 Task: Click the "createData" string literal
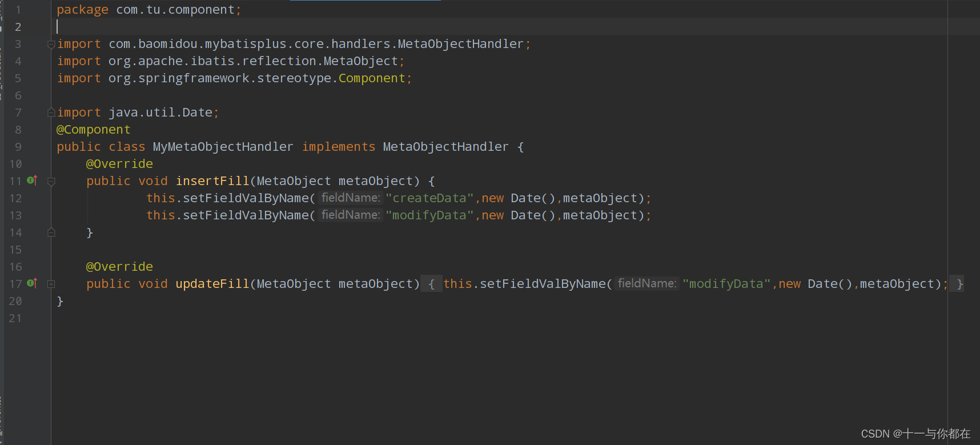pos(429,198)
